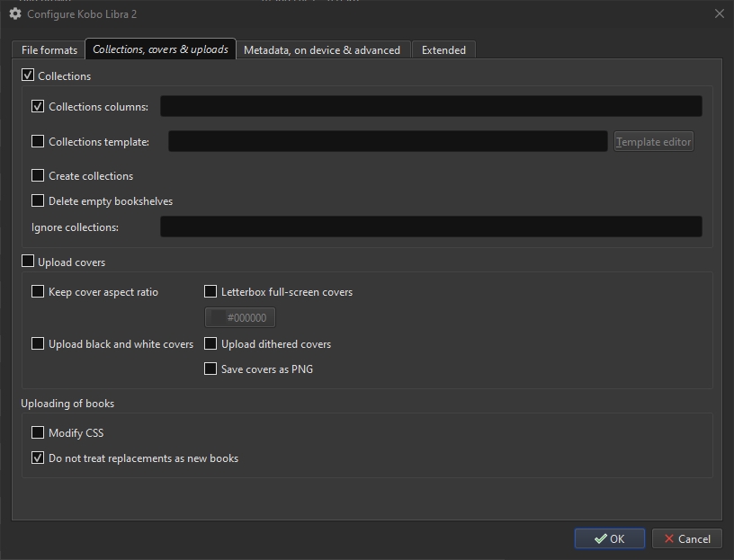Toggle the Collections checkbox

click(x=28, y=76)
